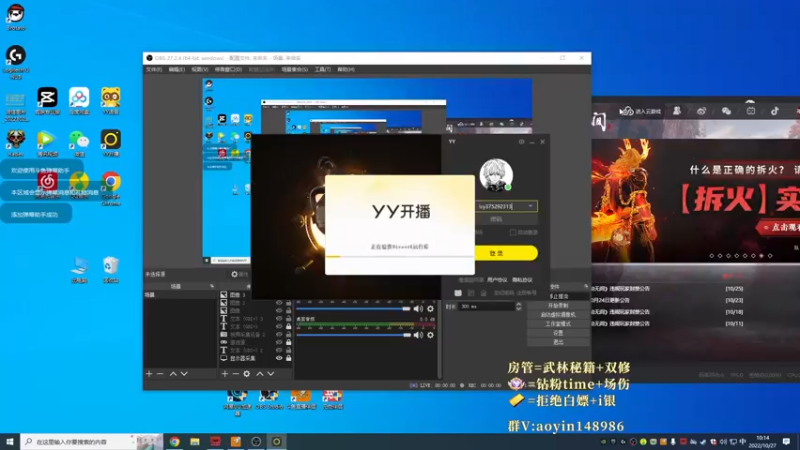Click the WeChat icon in game launcher
This screenshot has width=800, height=450.
726,111
